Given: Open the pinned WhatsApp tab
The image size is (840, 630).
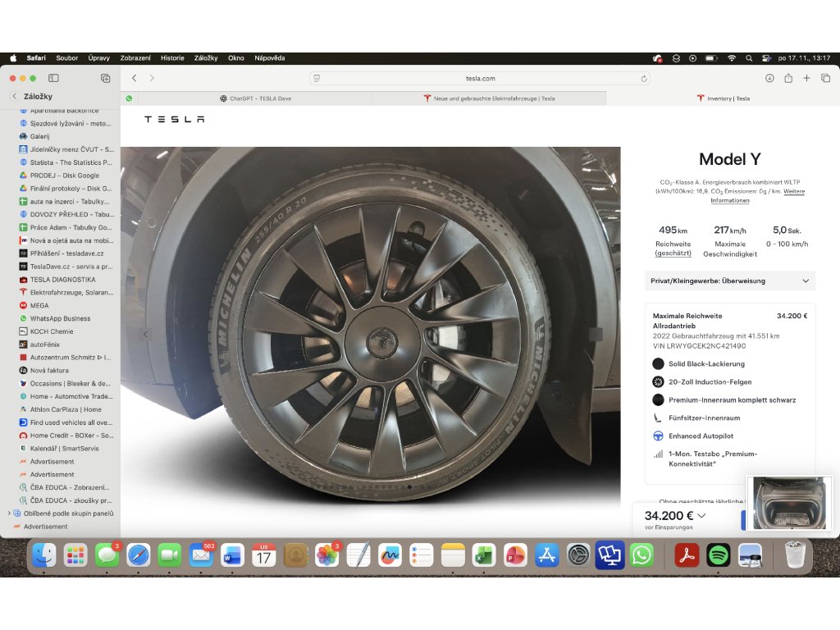Looking at the screenshot, I should click(129, 98).
